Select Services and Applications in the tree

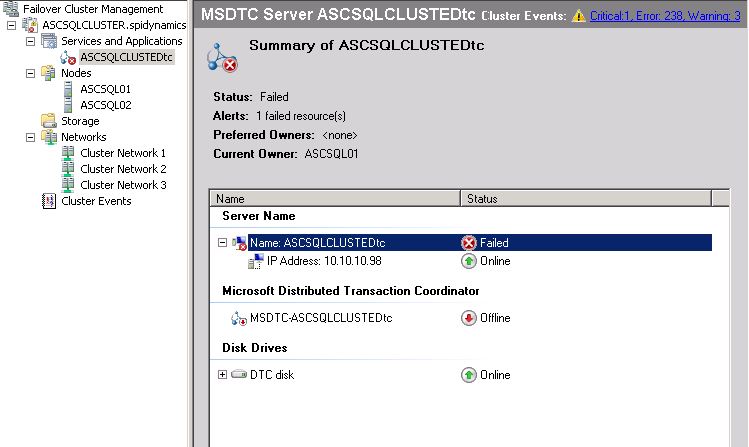121,41
